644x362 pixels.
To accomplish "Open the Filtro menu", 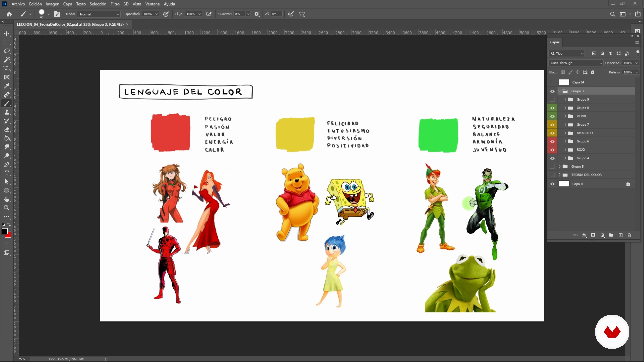I will 115,4.
